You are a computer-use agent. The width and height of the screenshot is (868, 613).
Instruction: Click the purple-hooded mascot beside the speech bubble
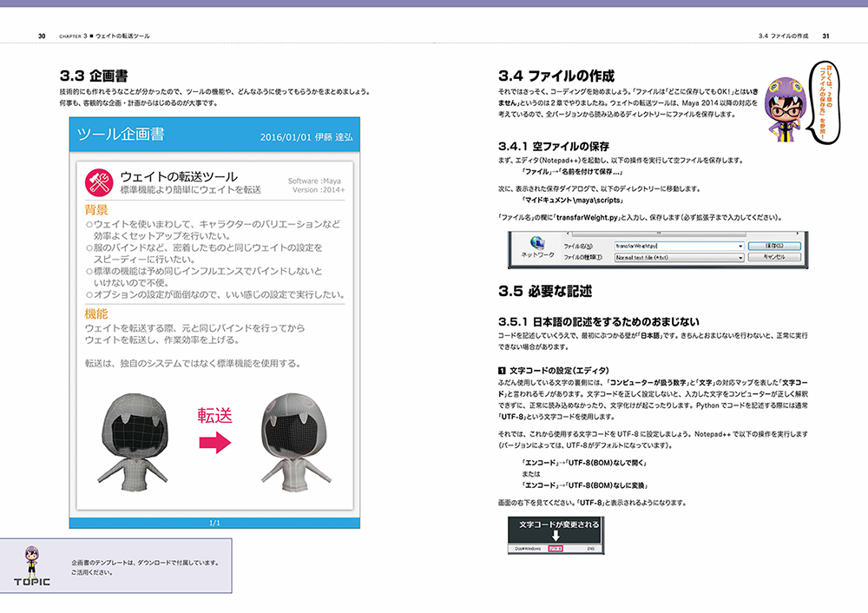pyautogui.click(x=784, y=109)
